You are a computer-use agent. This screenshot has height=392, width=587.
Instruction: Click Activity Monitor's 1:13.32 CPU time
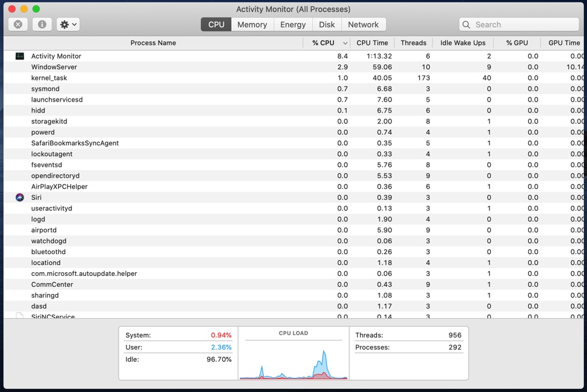point(379,56)
